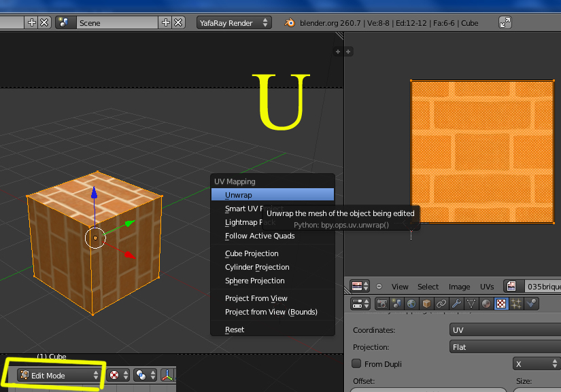
Task: Open the Properties editor type selector
Action: (360, 304)
